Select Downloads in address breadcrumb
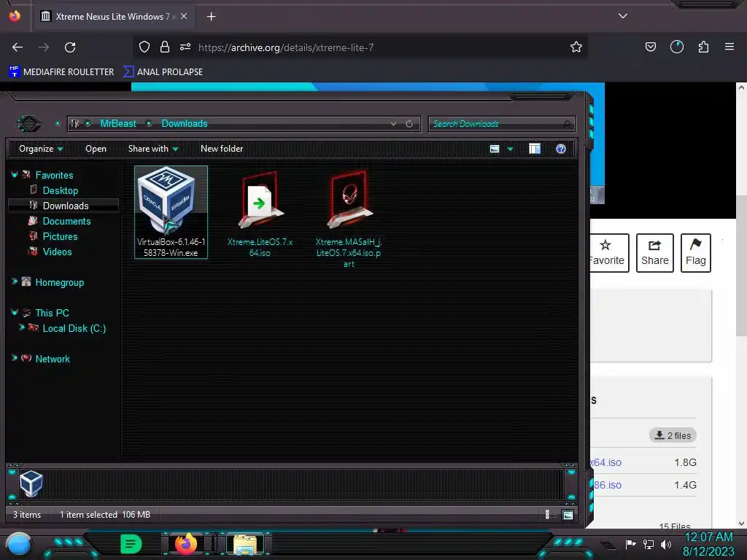Screen dimensions: 747x560 point(185,124)
